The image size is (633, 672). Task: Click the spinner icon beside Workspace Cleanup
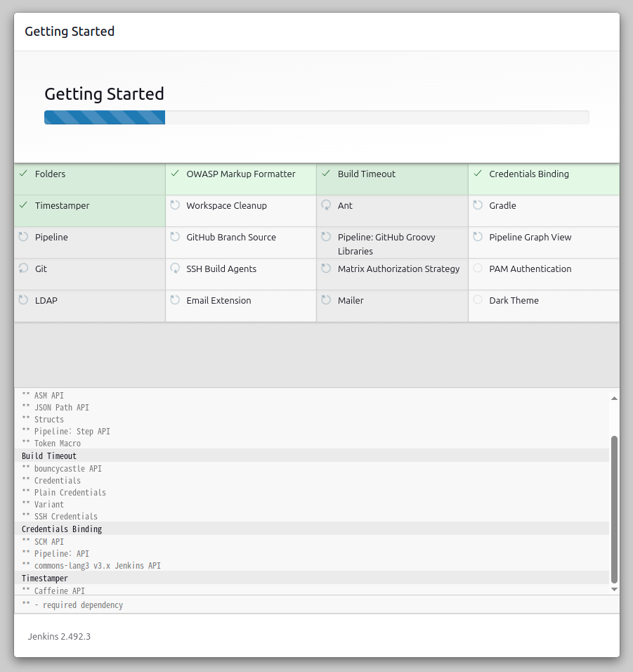point(175,205)
